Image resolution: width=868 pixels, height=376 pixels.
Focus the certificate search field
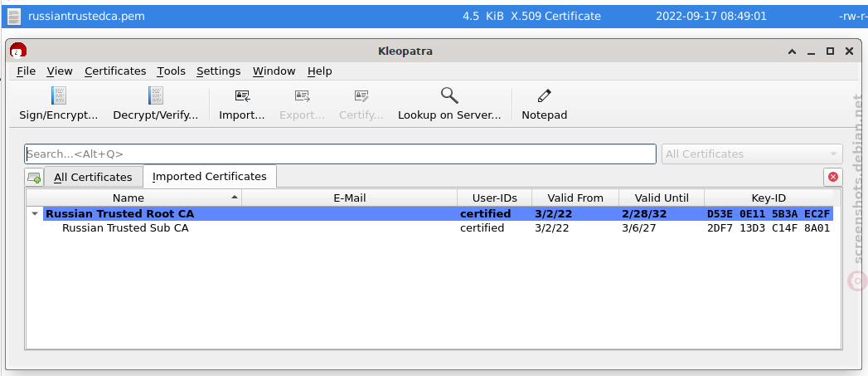pos(340,154)
